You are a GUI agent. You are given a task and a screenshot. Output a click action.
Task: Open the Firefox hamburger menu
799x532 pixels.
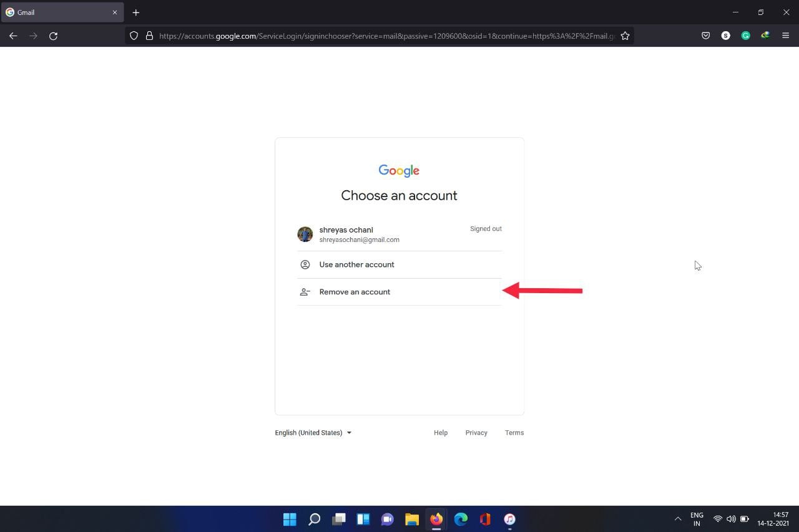click(786, 36)
